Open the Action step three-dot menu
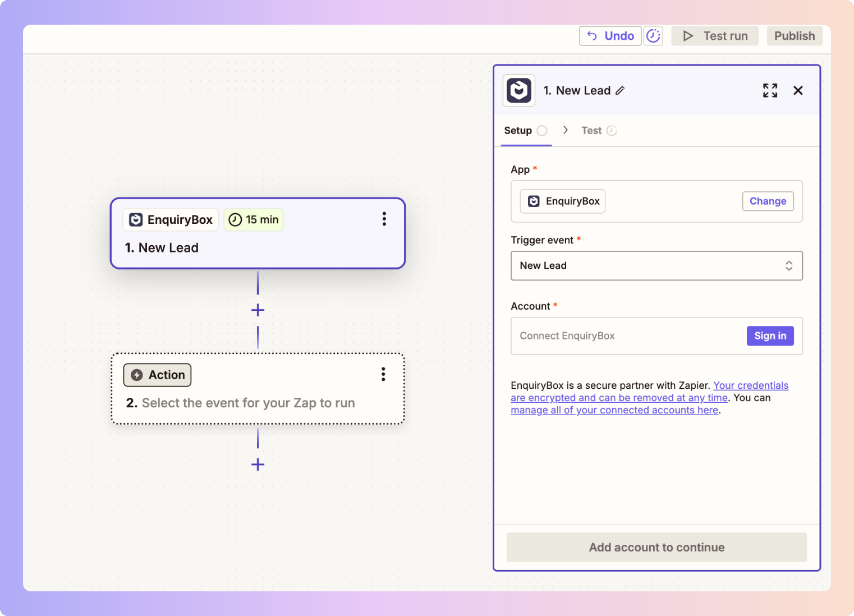The height and width of the screenshot is (616, 854). click(383, 374)
